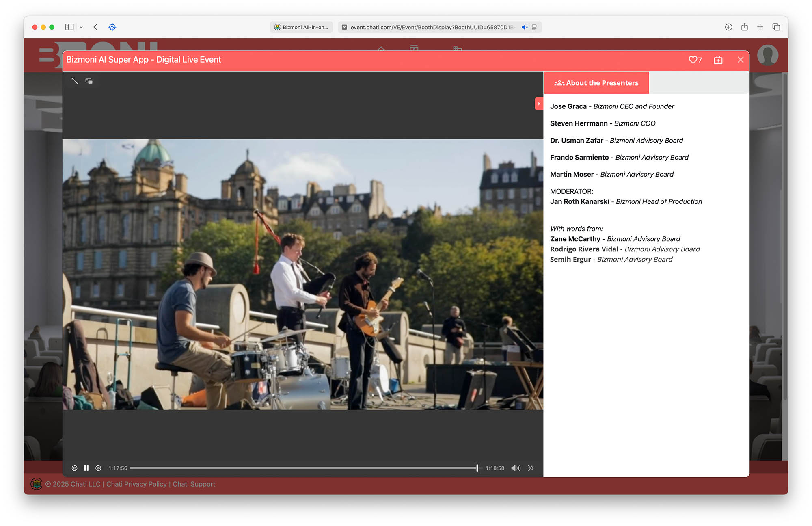
Task: Pause the video playback
Action: point(86,468)
